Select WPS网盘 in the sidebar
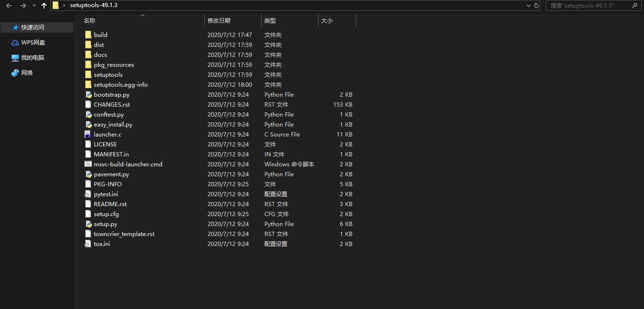The height and width of the screenshot is (309, 644). coord(33,43)
